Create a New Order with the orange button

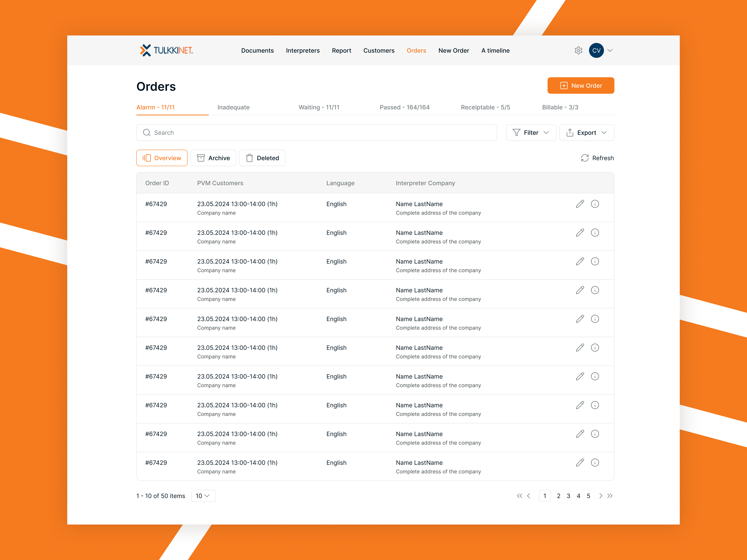click(x=581, y=85)
